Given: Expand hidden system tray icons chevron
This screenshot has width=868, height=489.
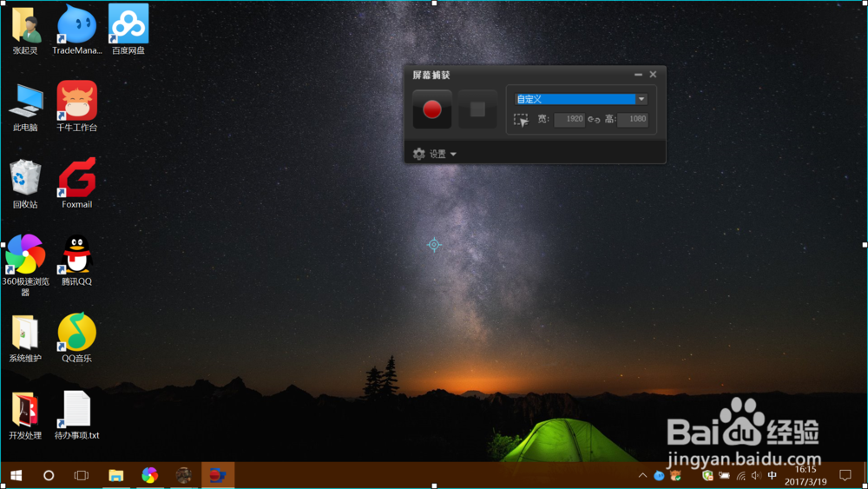Looking at the screenshot, I should pos(642,475).
